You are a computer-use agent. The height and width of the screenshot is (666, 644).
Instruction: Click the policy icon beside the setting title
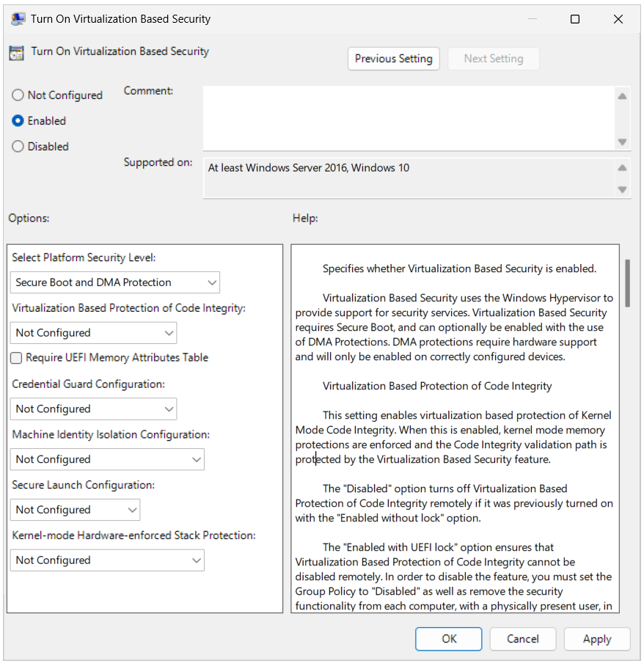pos(15,52)
